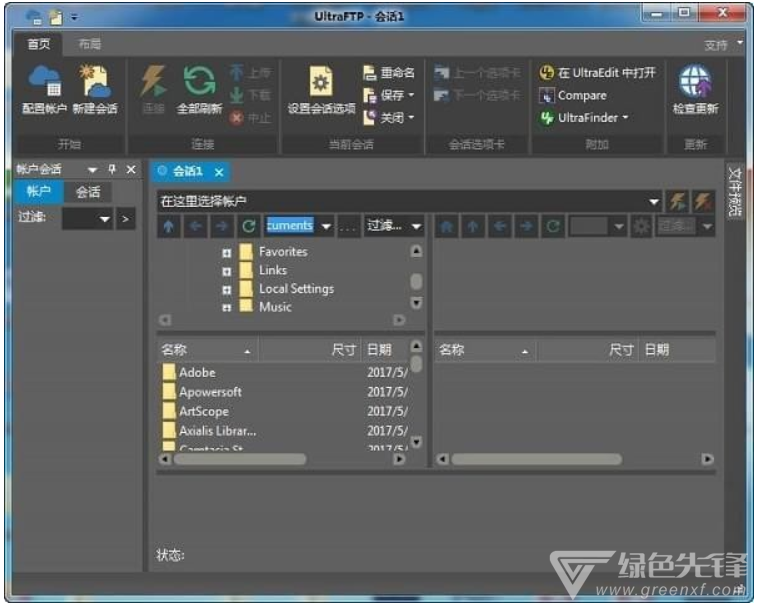757x604 pixels.
Task: Refresh the local pane
Action: pos(249,226)
